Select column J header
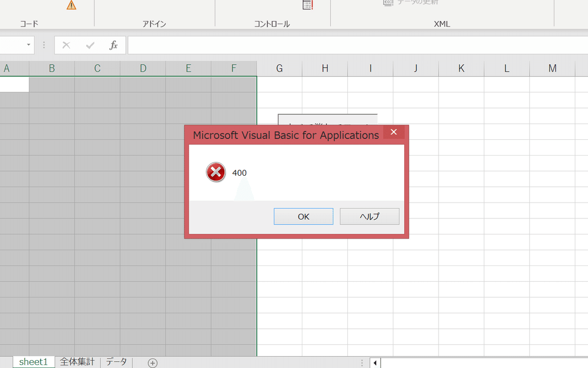Screen dimensions: 588x368 (x=416, y=69)
